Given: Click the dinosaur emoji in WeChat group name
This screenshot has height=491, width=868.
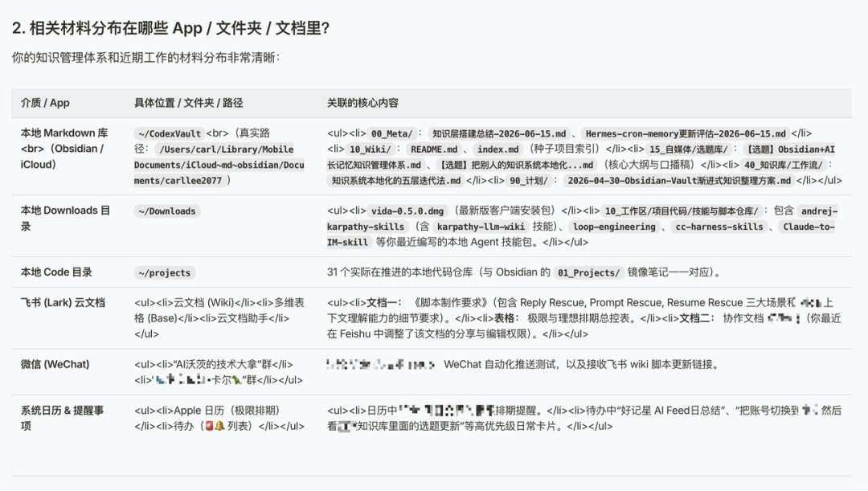Looking at the screenshot, I should [x=236, y=380].
